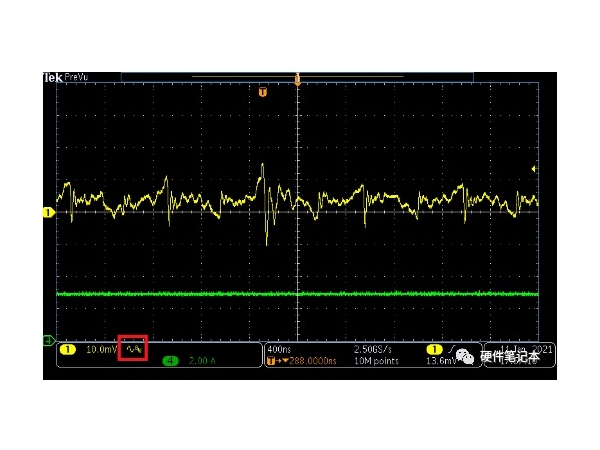
Task: Select the green channel 4 badge beside 2.00 A
Action: (170, 361)
